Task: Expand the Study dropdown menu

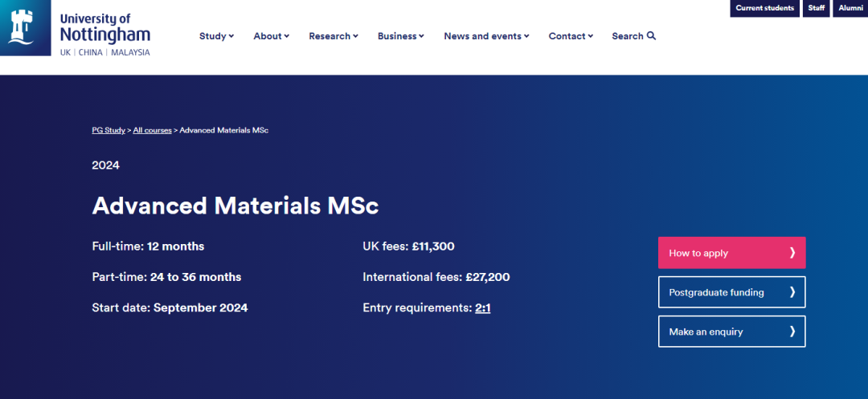Action: [x=216, y=36]
